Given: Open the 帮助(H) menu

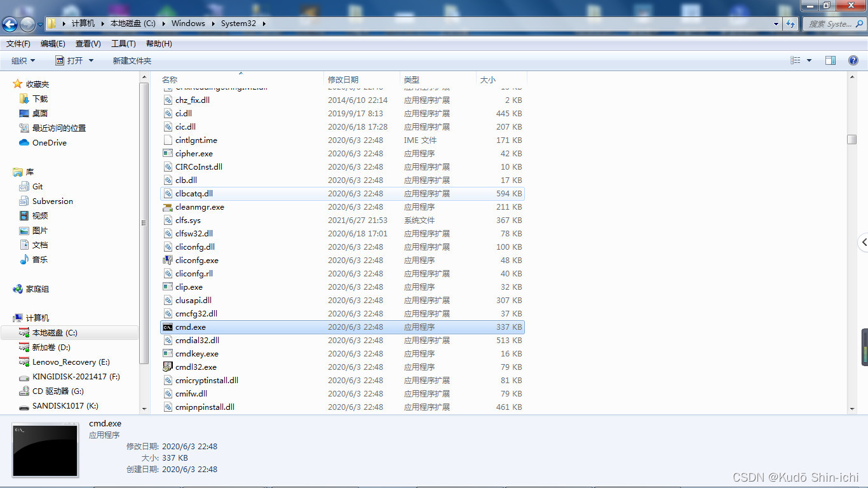Looking at the screenshot, I should 159,44.
